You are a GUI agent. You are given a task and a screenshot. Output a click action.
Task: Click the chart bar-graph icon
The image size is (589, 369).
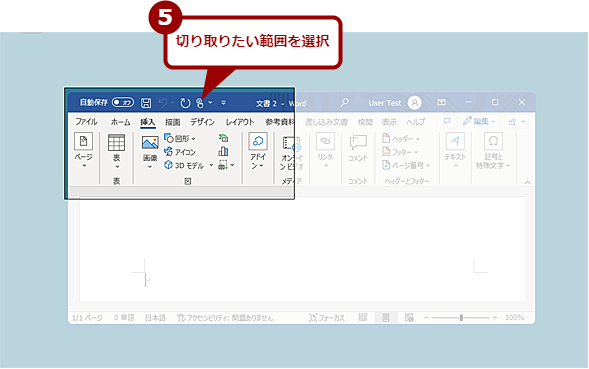click(x=223, y=151)
